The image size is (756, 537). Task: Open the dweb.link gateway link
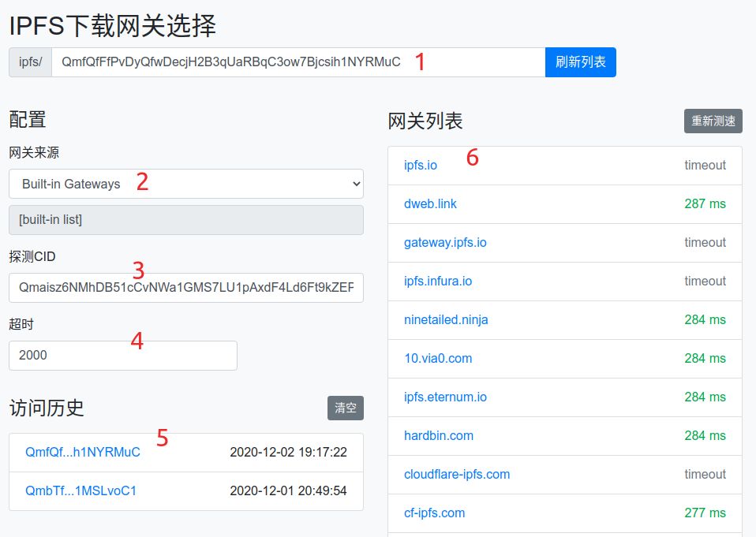point(430,203)
